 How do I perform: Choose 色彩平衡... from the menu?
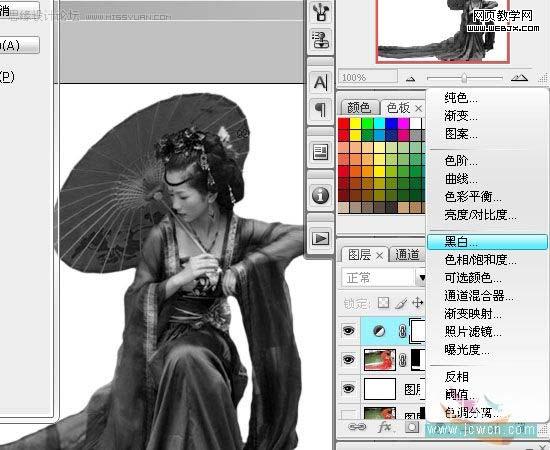click(x=473, y=197)
